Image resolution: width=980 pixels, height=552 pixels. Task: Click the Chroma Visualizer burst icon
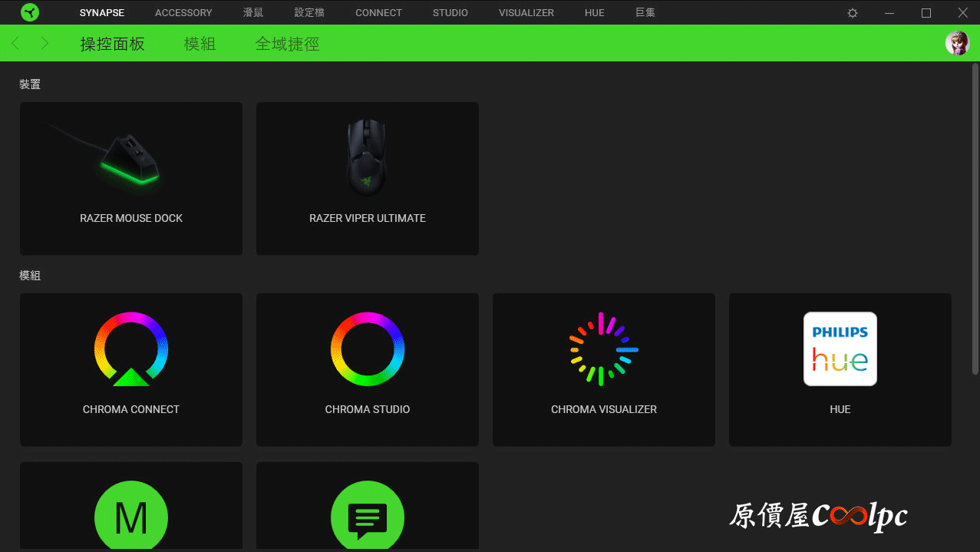pos(604,349)
